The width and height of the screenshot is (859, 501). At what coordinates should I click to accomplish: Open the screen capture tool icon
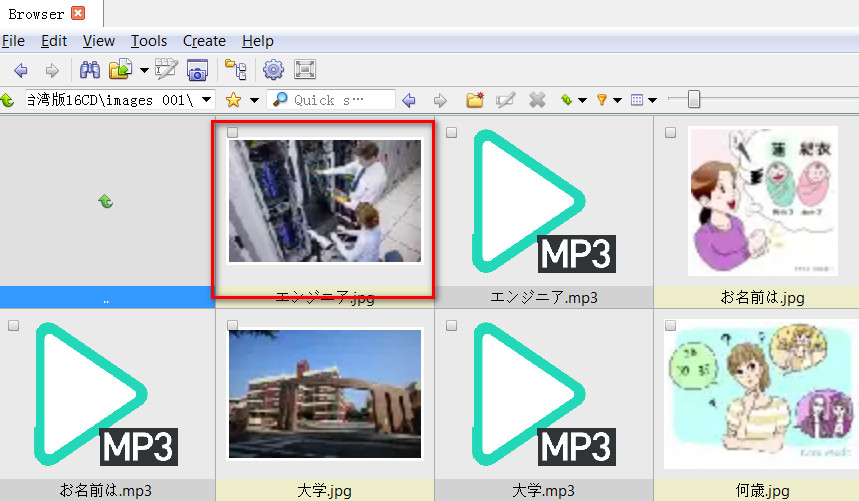[197, 70]
